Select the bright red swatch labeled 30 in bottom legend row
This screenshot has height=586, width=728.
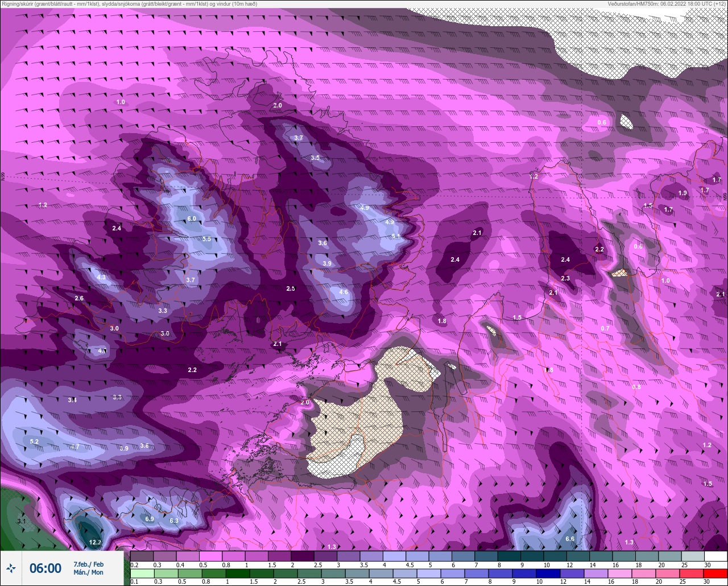715,573
